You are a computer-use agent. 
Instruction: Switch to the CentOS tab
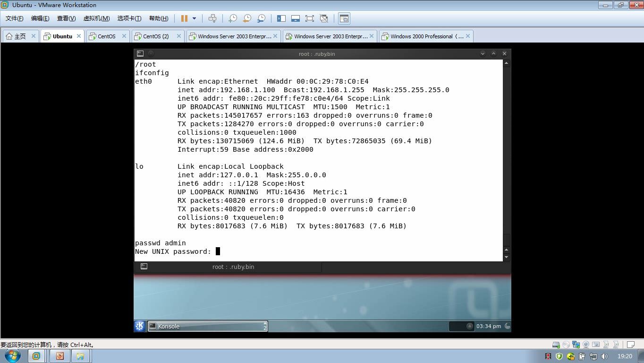[x=107, y=36]
